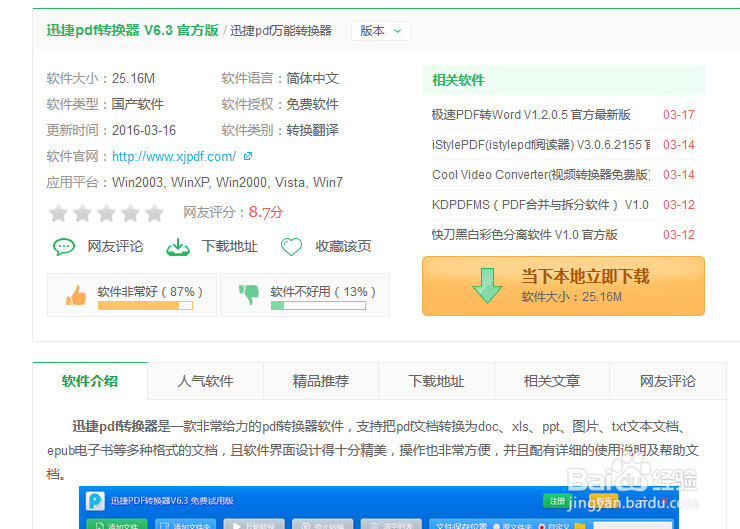Click the download tray icon beside 下载地址

click(x=178, y=247)
